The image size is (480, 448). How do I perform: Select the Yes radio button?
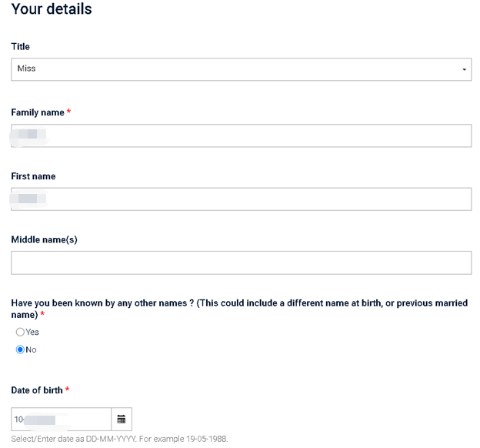[20, 332]
